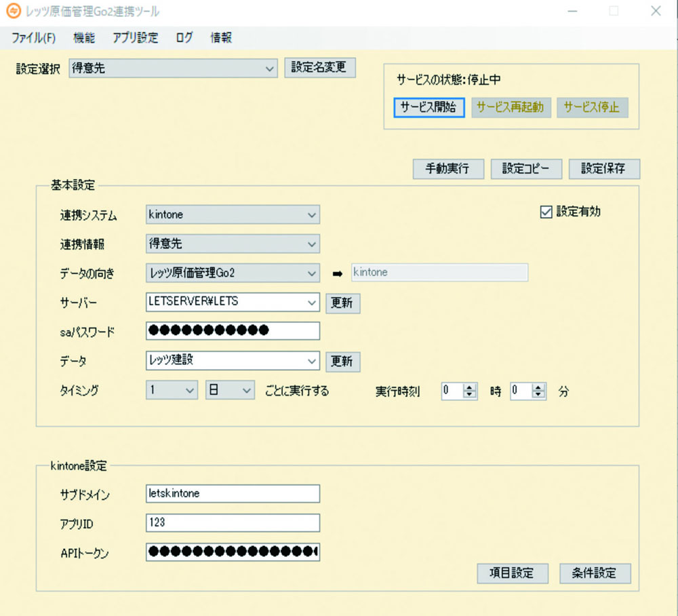Increase the 実行時刻 hour spinner
Screen dimensions: 678x616
pos(470,387)
